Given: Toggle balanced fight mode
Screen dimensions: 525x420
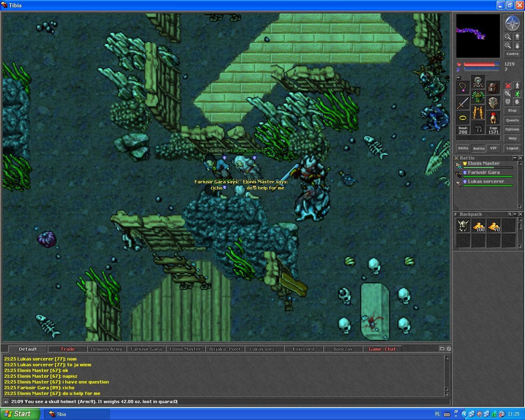Looking at the screenshot, I should click(x=508, y=94).
